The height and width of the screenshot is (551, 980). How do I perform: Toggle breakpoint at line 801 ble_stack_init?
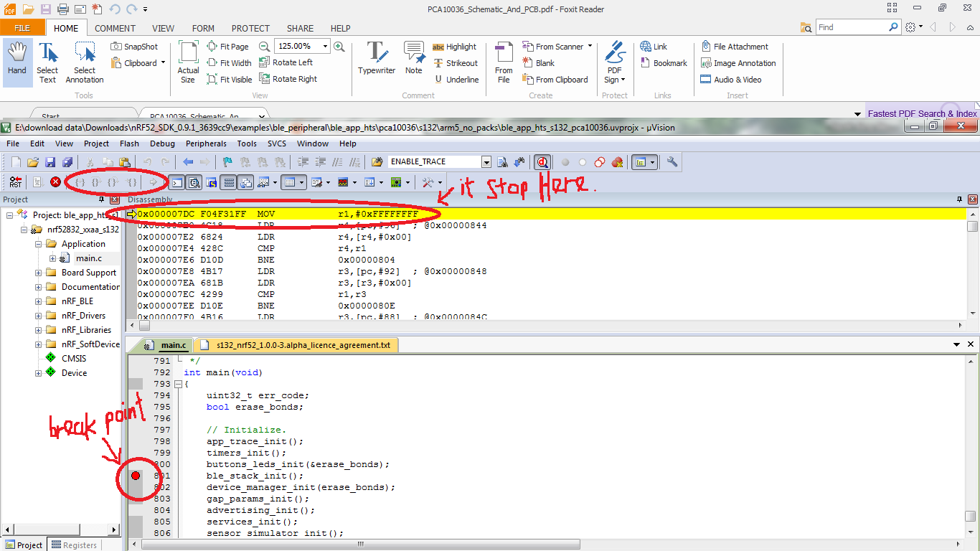(x=136, y=476)
